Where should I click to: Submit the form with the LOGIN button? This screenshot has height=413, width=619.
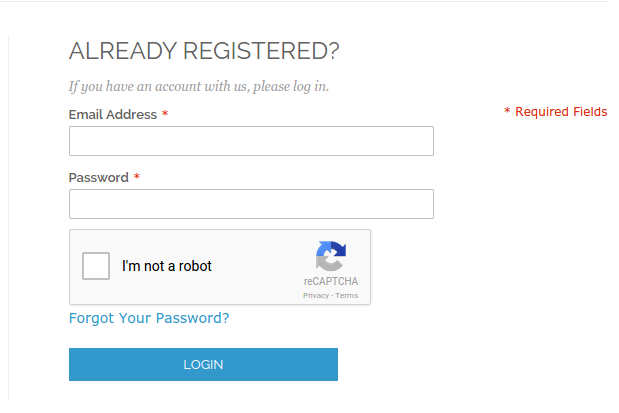click(203, 364)
